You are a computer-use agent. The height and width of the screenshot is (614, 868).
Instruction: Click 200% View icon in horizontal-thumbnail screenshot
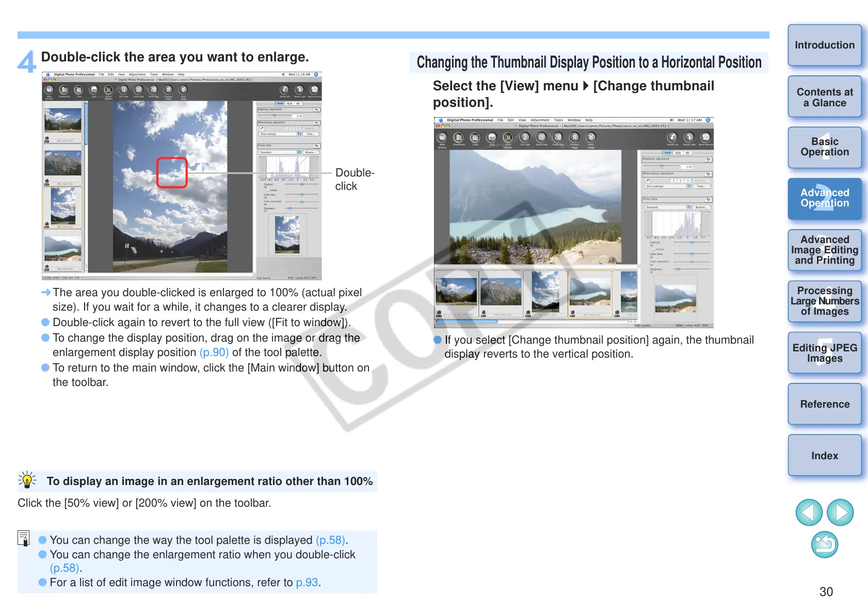[558, 138]
